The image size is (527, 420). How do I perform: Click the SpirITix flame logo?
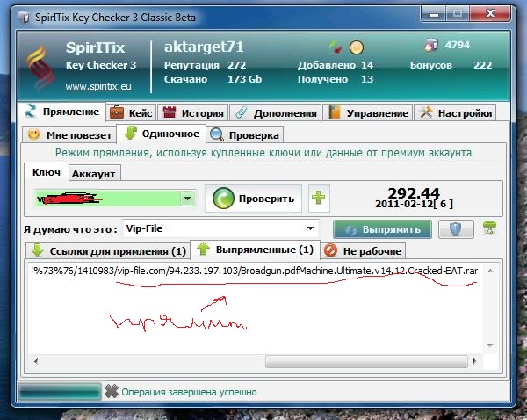click(x=39, y=69)
